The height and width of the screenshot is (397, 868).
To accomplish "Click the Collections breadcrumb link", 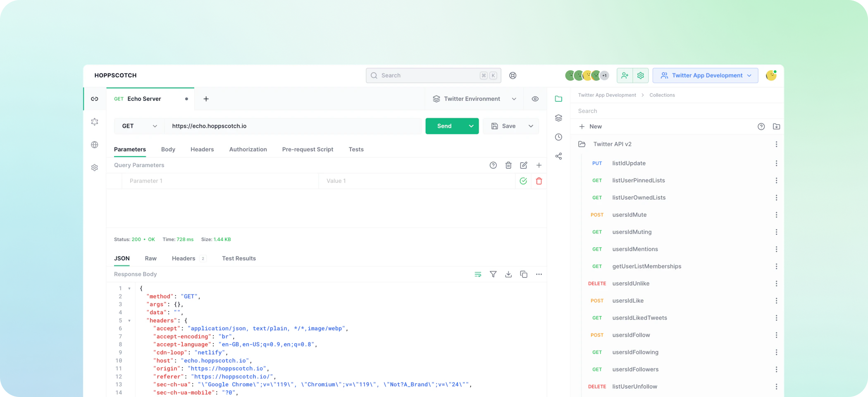I will pos(662,95).
